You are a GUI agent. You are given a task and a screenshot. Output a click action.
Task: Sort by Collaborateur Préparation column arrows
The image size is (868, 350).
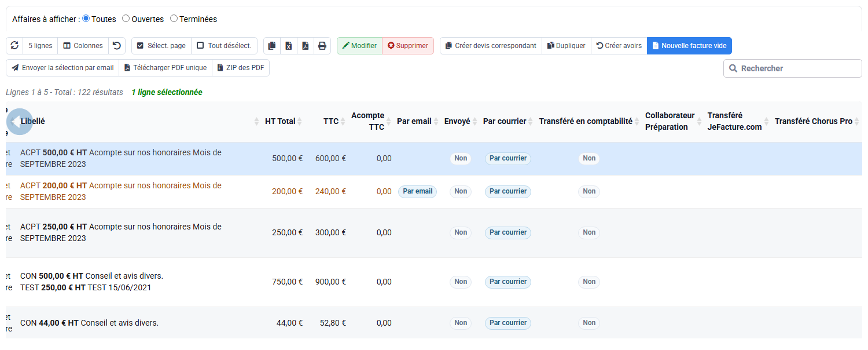[x=700, y=122]
